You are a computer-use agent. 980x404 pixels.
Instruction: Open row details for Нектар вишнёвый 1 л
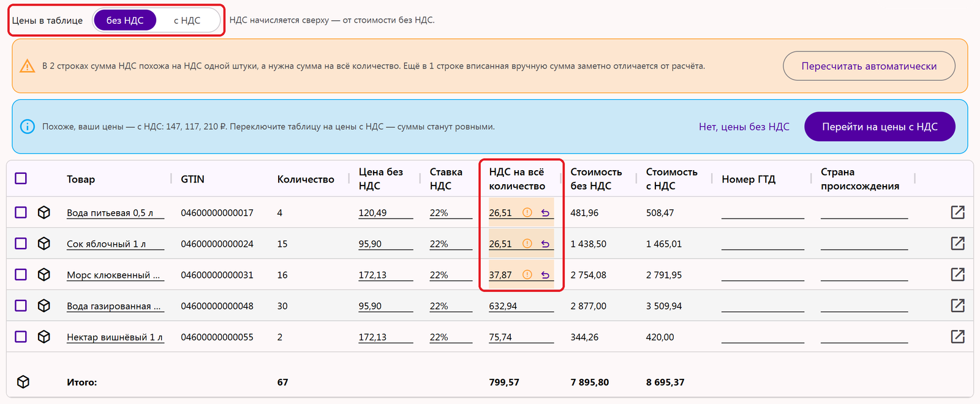click(958, 337)
